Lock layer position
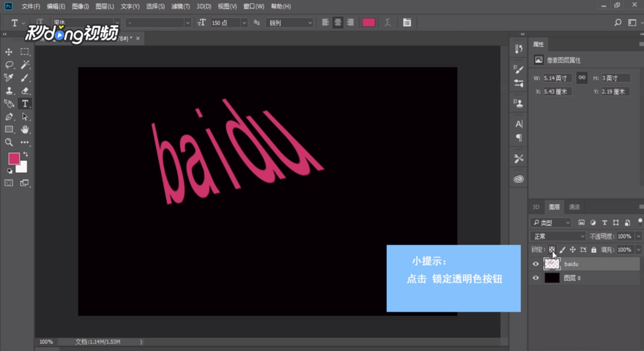The height and width of the screenshot is (351, 644). pos(573,249)
